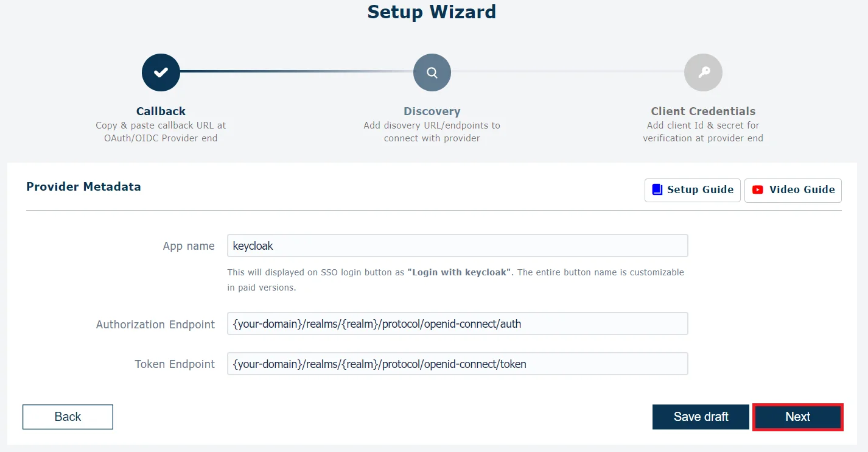Click into the Token Endpoint field
Screen dimensions: 868x452
tap(458, 364)
